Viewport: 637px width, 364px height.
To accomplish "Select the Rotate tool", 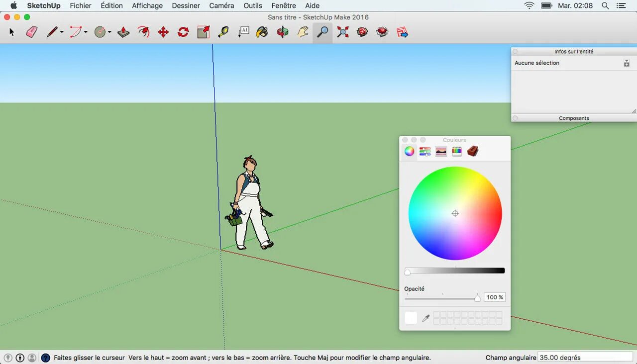I will [183, 32].
